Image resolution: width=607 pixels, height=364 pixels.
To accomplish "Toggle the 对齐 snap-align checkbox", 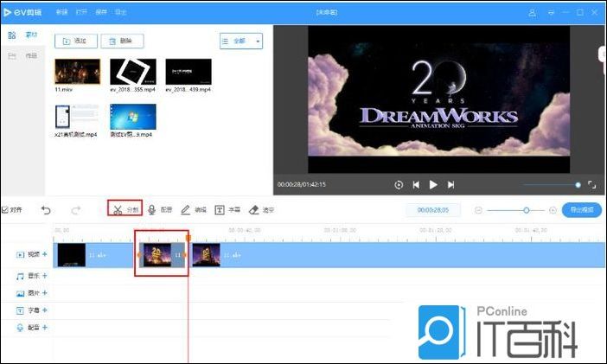I will click(x=5, y=210).
